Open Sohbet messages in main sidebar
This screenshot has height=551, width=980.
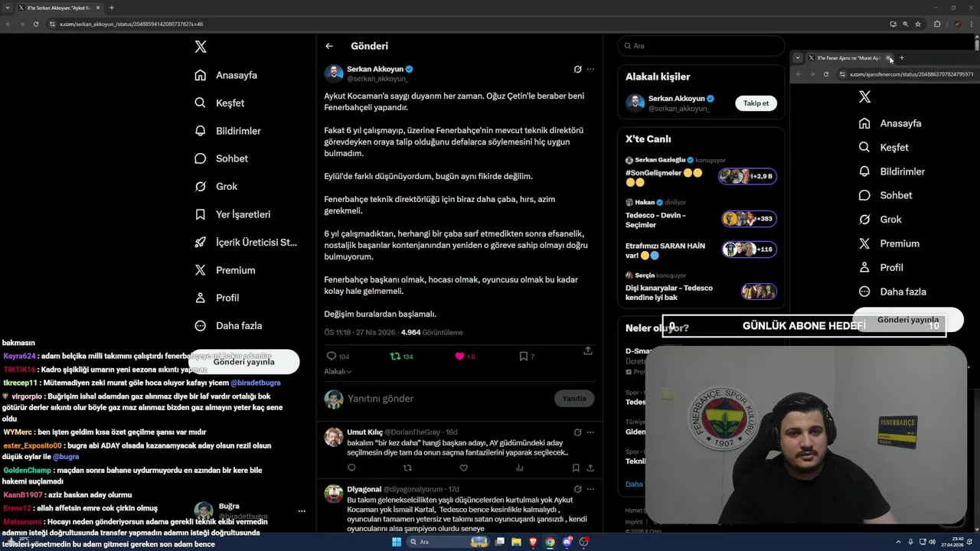click(x=220, y=158)
